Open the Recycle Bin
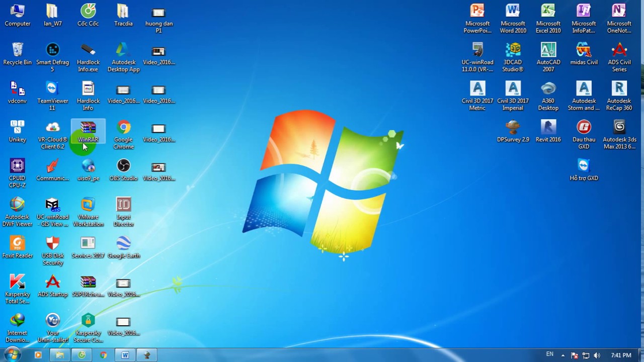The image size is (644, 362). click(17, 54)
